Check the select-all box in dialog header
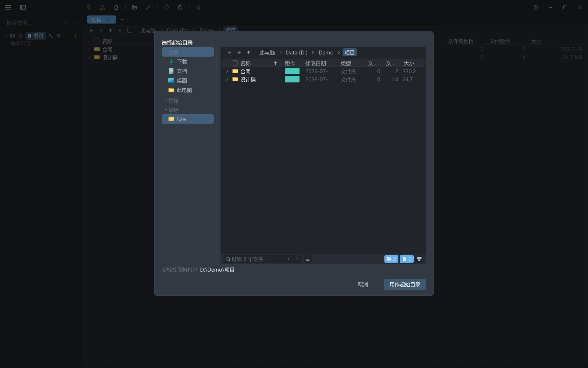The height and width of the screenshot is (368, 588). (x=235, y=63)
